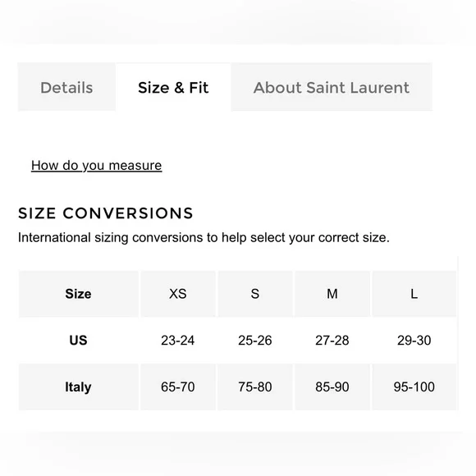Click the S size column header
476x476 pixels.
click(255, 294)
